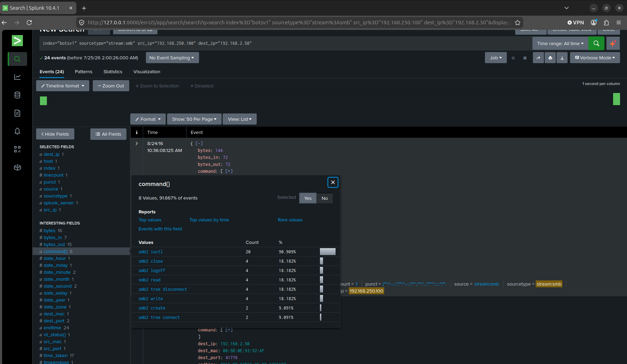Screen dimensions: 627x364
Task: Click the event info column icon
Action: coord(137,132)
